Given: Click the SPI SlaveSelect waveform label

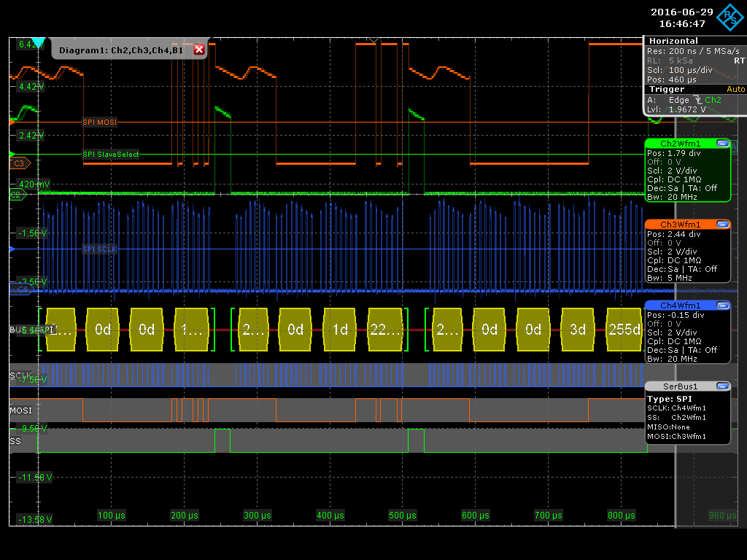Looking at the screenshot, I should pyautogui.click(x=111, y=155).
